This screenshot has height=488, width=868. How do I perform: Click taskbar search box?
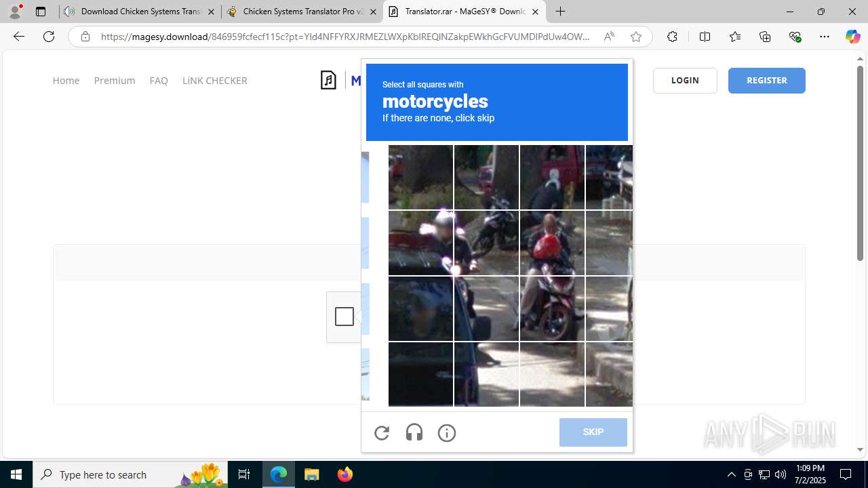tap(130, 474)
